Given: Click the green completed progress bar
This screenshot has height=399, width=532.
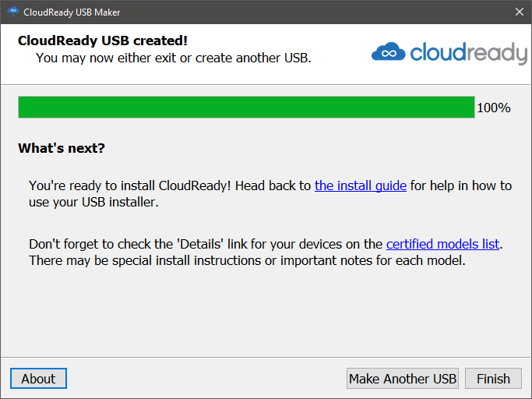Looking at the screenshot, I should pos(246,108).
